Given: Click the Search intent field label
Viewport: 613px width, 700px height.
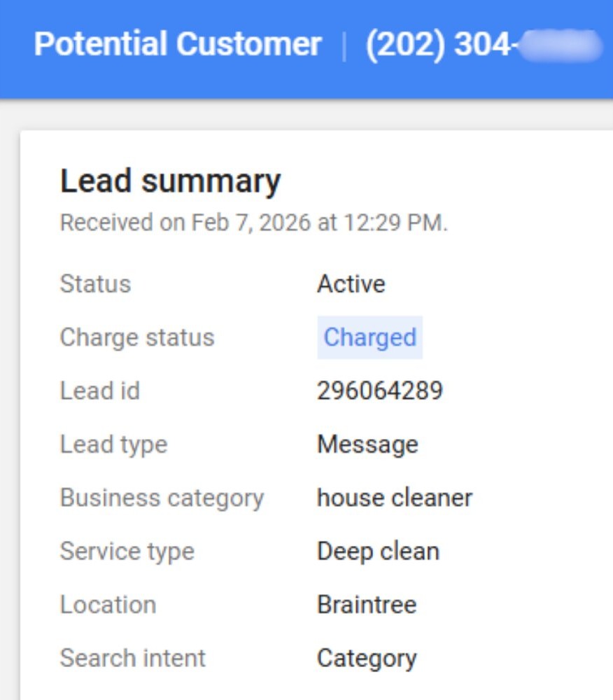Looking at the screenshot, I should [133, 658].
